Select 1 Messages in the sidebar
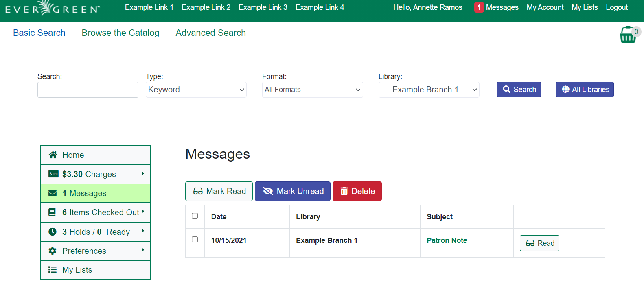This screenshot has width=644, height=284. 95,193
